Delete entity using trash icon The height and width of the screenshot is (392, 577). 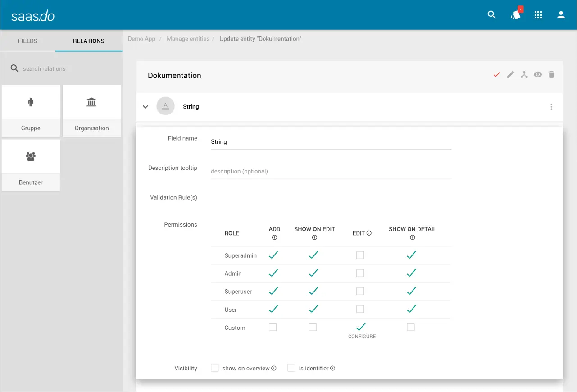(x=551, y=75)
